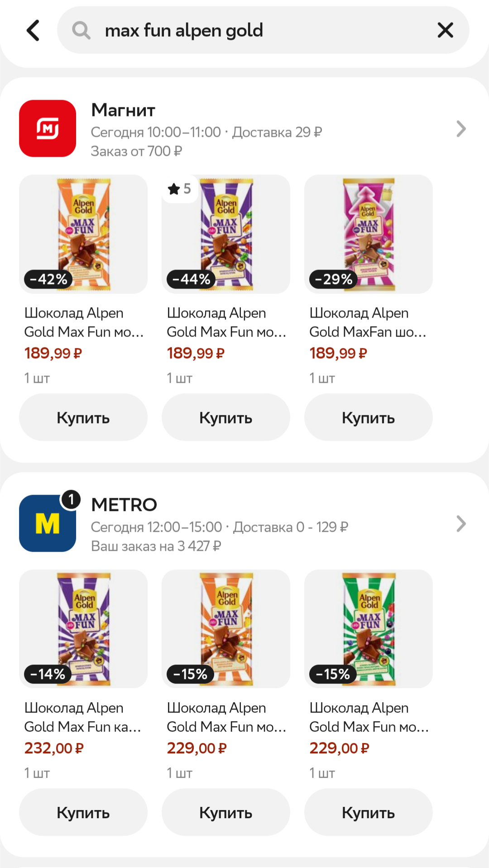Viewport: 489px width, 868px height.
Task: Buy the -44% Alpen Gold chocolate
Action: coord(226,417)
